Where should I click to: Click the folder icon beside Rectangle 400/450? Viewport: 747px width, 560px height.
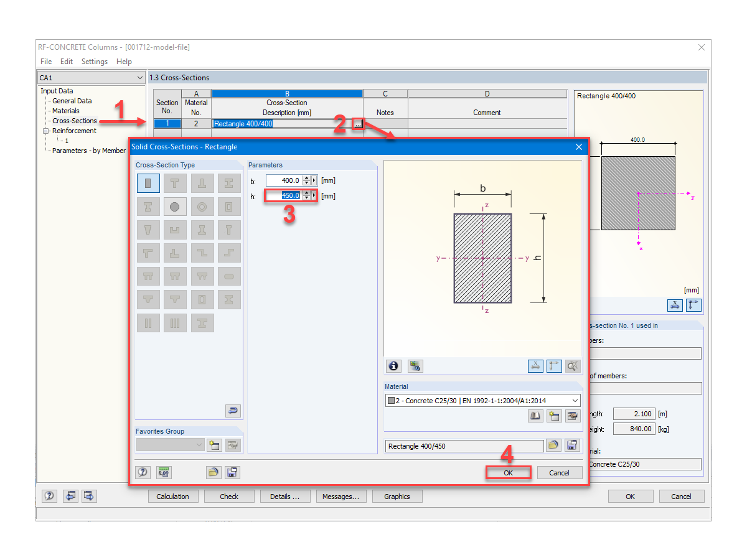(553, 445)
